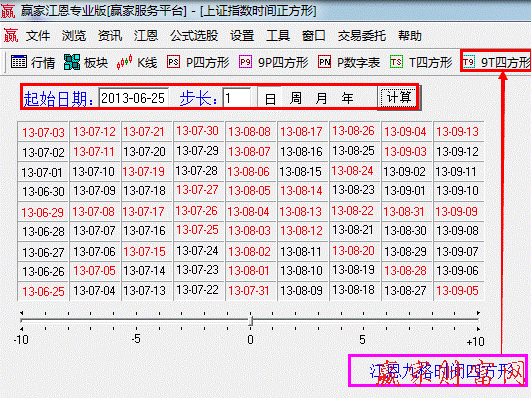Select date cell 13-08-08

click(x=250, y=132)
